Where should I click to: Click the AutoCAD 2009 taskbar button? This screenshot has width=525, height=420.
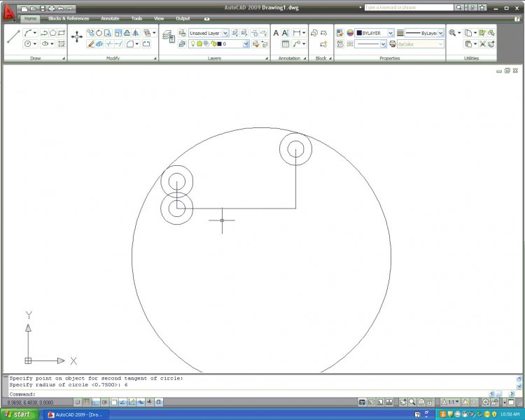[75, 414]
